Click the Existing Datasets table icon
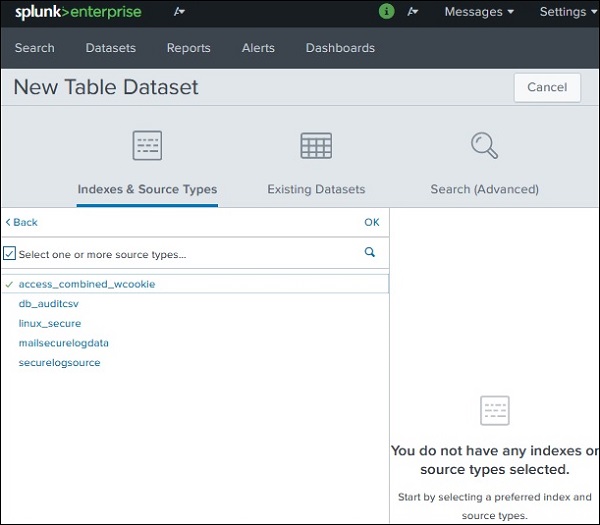The width and height of the screenshot is (600, 525). click(x=316, y=146)
